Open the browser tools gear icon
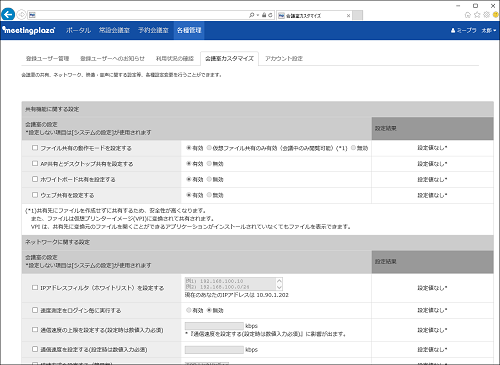 pyautogui.click(x=487, y=15)
